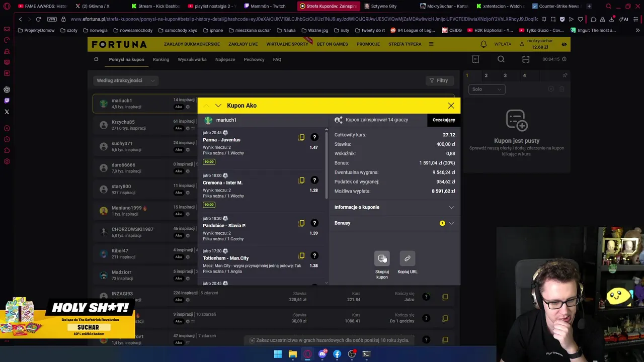This screenshot has height=362, width=644.
Task: Click the scan coupon icon
Action: click(x=526, y=59)
